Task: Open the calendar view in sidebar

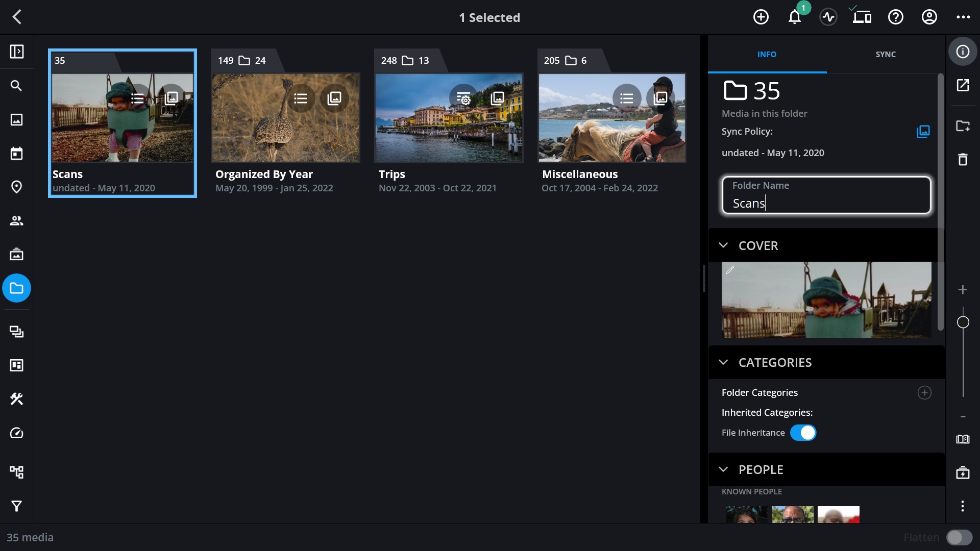Action: 17,153
